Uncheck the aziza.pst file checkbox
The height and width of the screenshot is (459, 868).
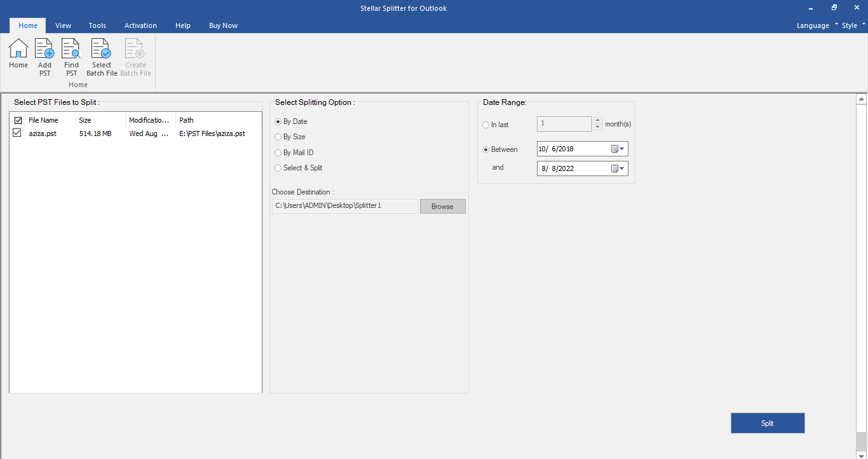tap(17, 133)
